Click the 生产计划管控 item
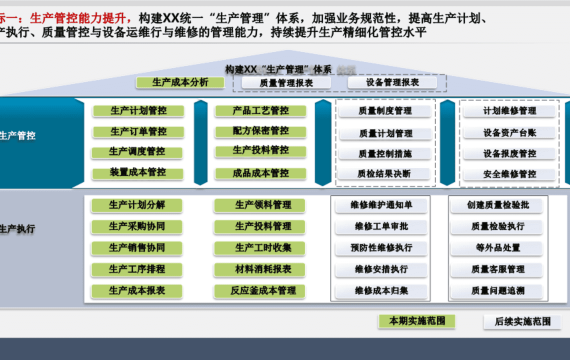The width and height of the screenshot is (570, 360). tap(139, 111)
